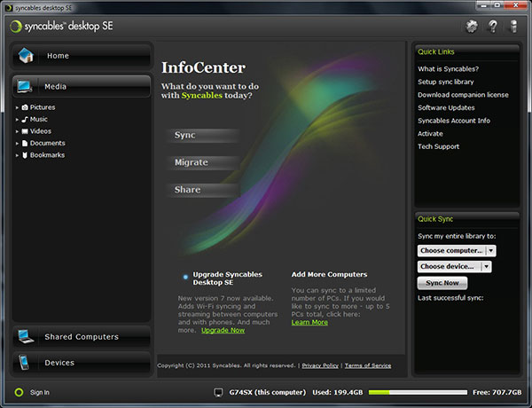
Task: Click the info icon in the header
Action: [x=514, y=26]
